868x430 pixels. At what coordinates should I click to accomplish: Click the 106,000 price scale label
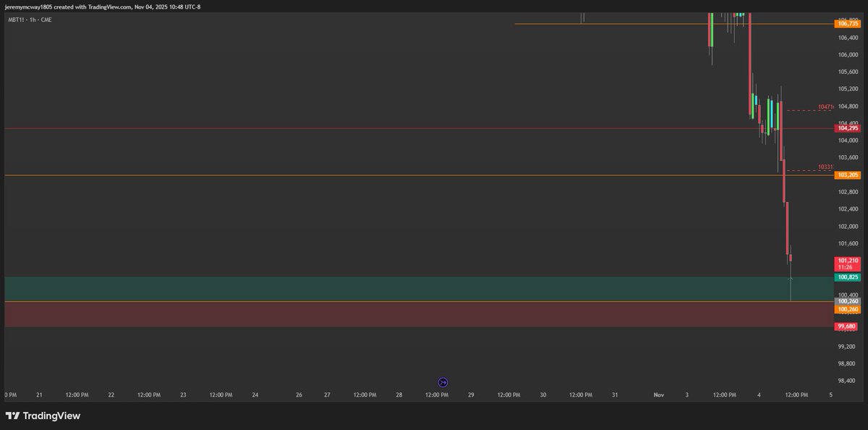pyautogui.click(x=847, y=55)
